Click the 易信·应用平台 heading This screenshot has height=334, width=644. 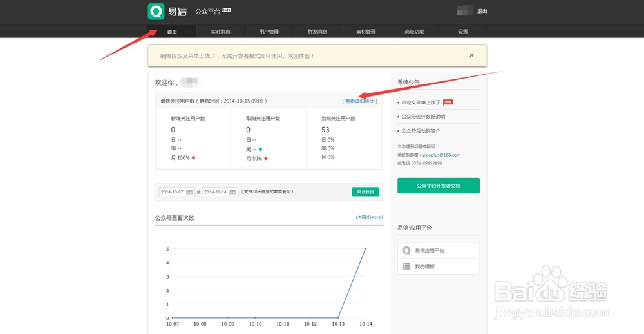[x=415, y=228]
